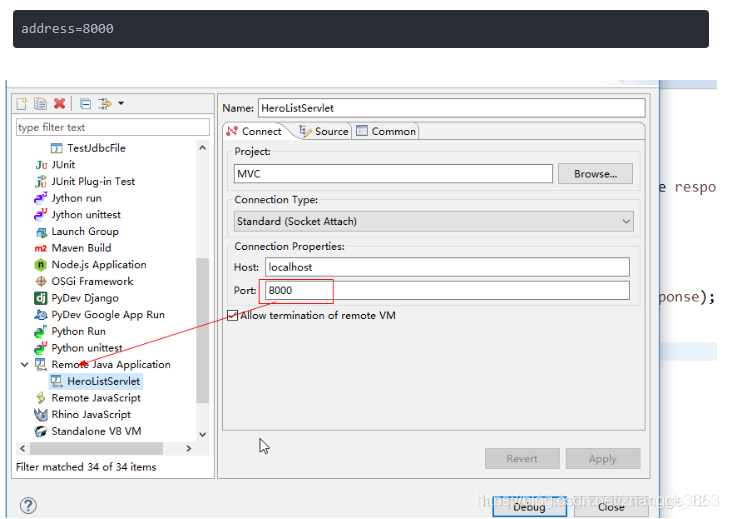Select the TestJdbcFile label

point(96,148)
